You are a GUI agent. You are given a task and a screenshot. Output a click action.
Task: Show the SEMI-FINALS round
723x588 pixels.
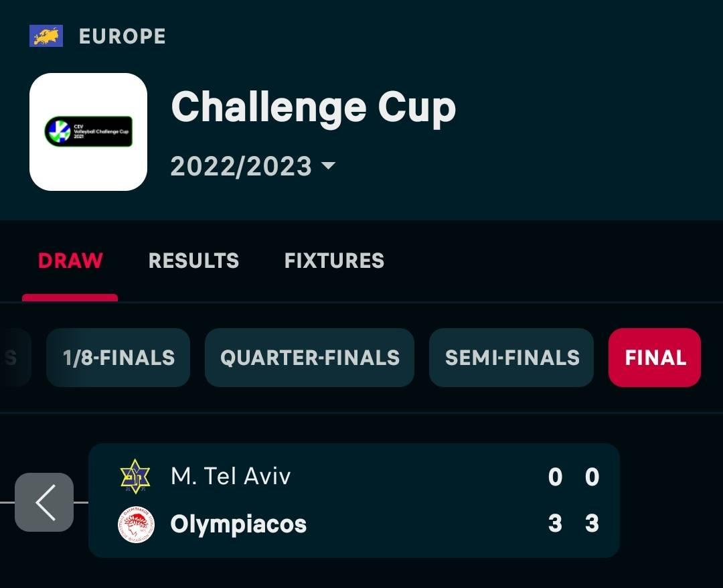click(511, 358)
